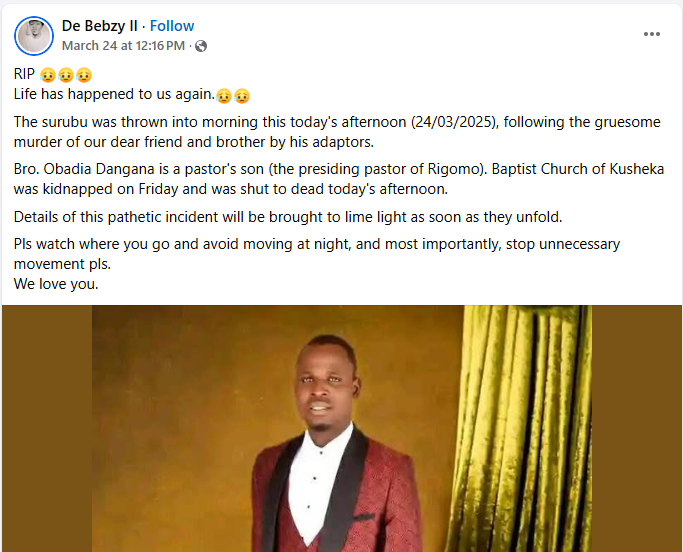Click first emoji after 'happened to us again'
This screenshot has height=552, width=683.
224,95
